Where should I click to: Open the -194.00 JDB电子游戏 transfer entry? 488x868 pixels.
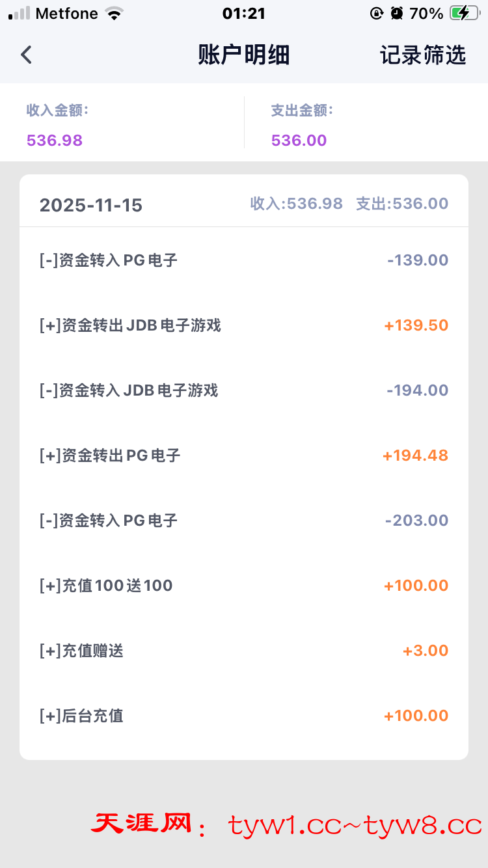tap(244, 390)
